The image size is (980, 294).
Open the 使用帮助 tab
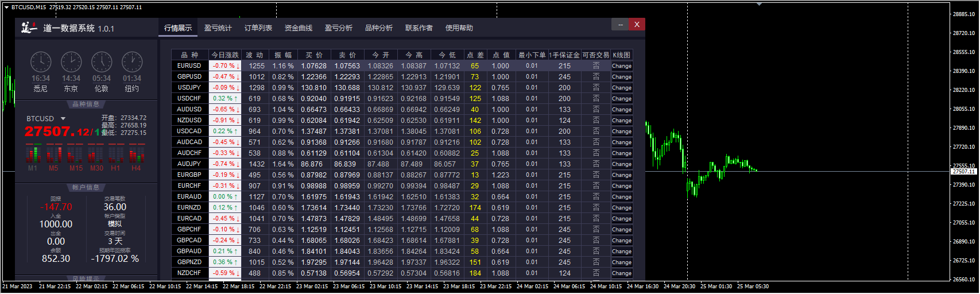coord(459,28)
